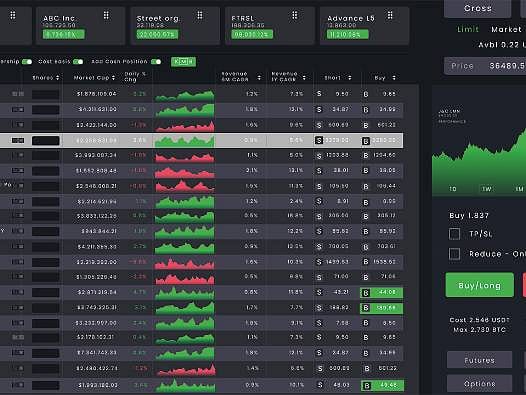Sort table by Shares column arrows

(x=58, y=78)
